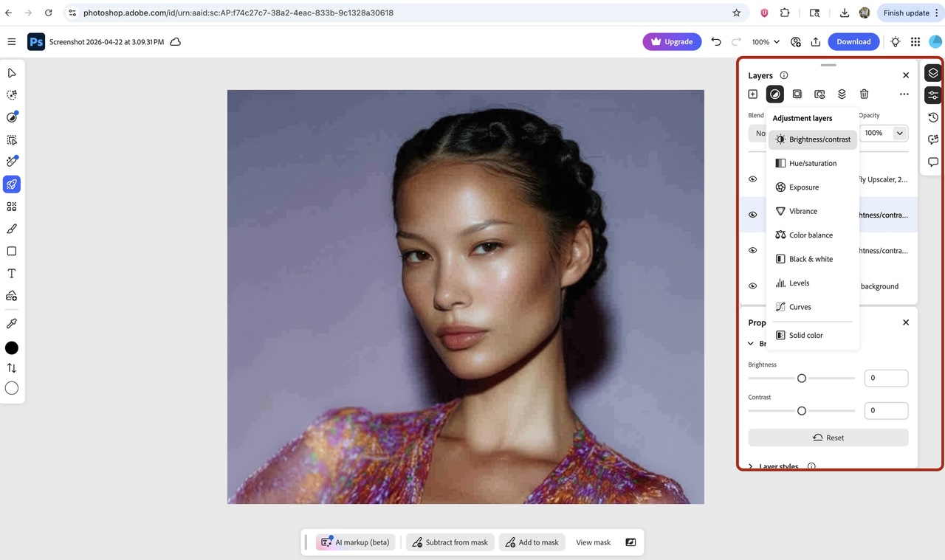Image resolution: width=945 pixels, height=560 pixels.
Task: Open the lightbulb discover help icon
Action: [896, 42]
